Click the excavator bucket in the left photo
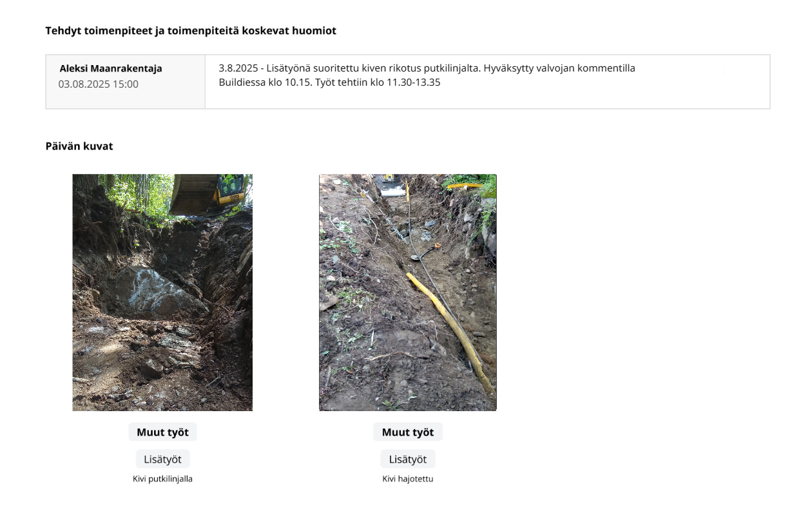 [x=193, y=193]
